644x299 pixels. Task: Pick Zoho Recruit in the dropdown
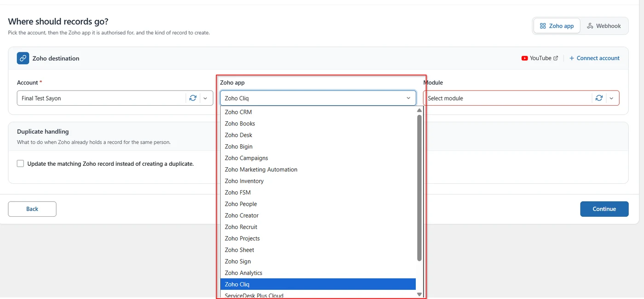coord(318,227)
